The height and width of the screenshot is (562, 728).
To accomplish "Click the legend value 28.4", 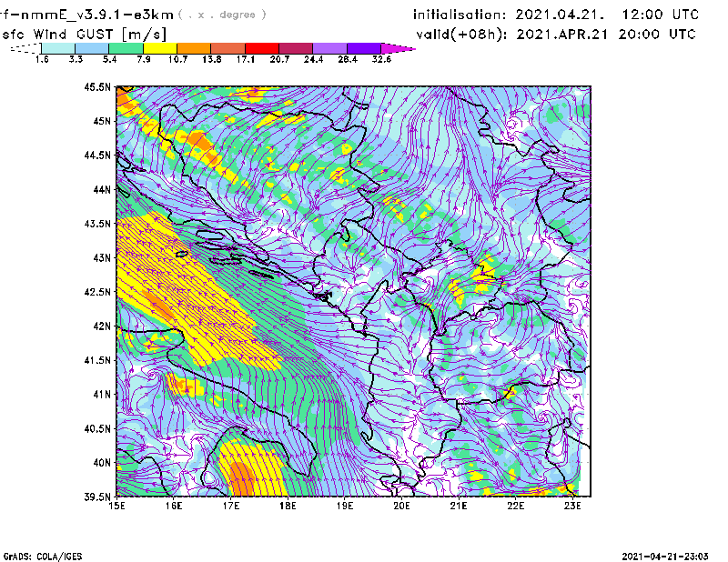I will tap(348, 59).
